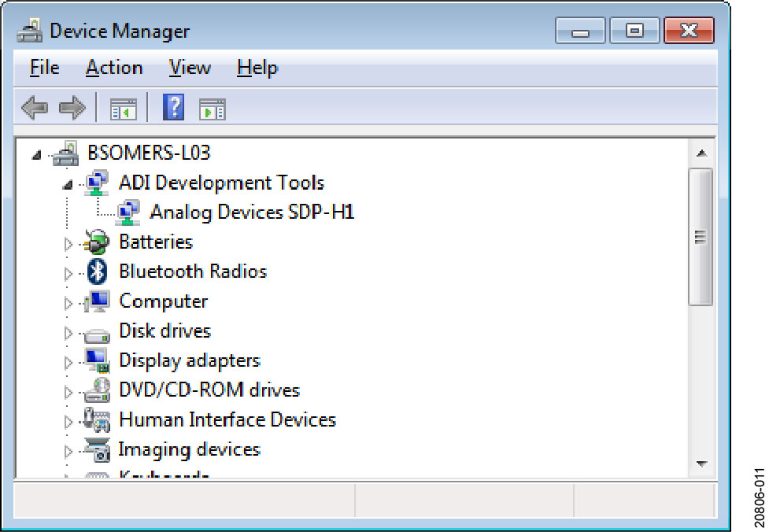This screenshot has height=532, width=769.
Task: Open the View menu
Action: click(190, 68)
